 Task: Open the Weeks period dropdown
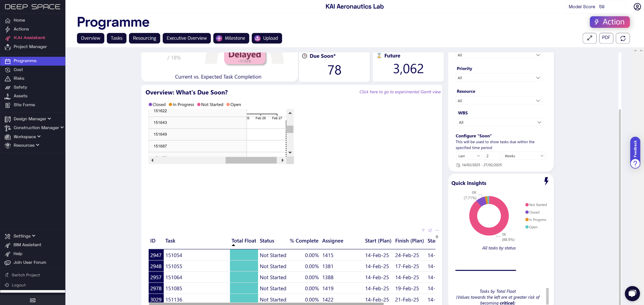524,156
